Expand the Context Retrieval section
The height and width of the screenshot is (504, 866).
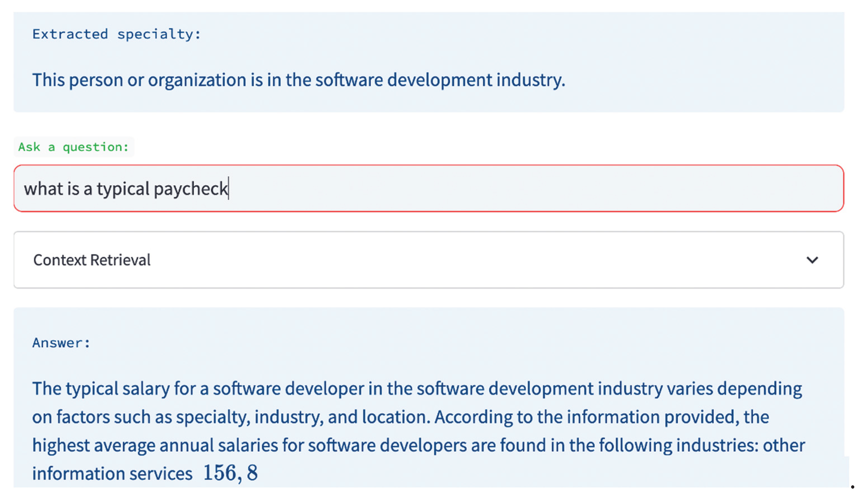click(x=92, y=260)
